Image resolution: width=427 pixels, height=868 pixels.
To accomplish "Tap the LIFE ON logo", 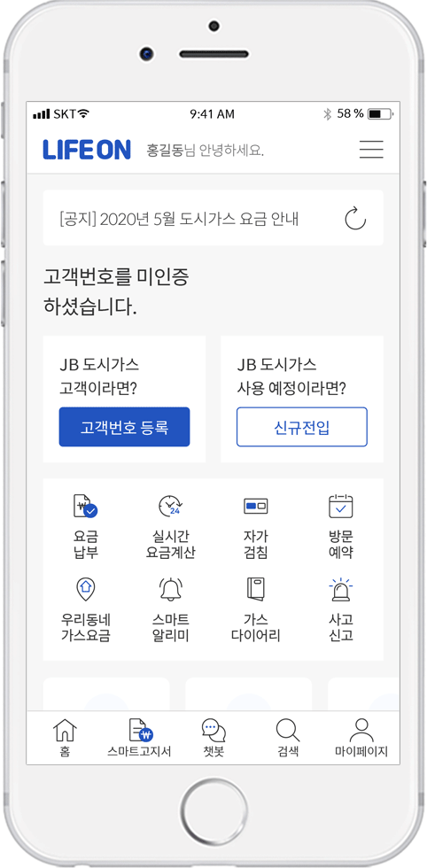I will (x=87, y=150).
